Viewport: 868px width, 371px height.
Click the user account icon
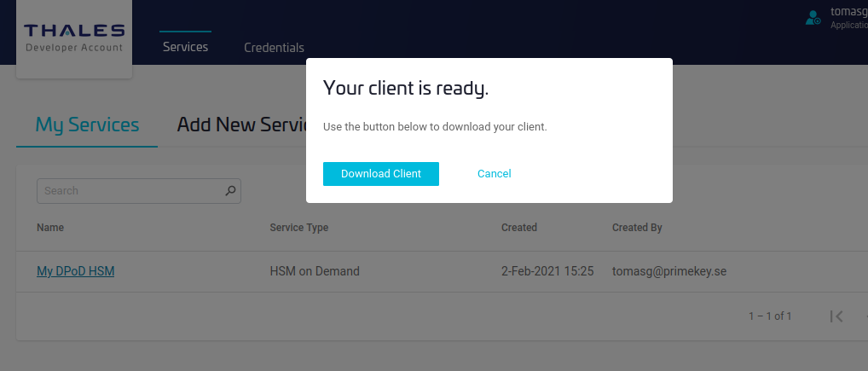813,17
